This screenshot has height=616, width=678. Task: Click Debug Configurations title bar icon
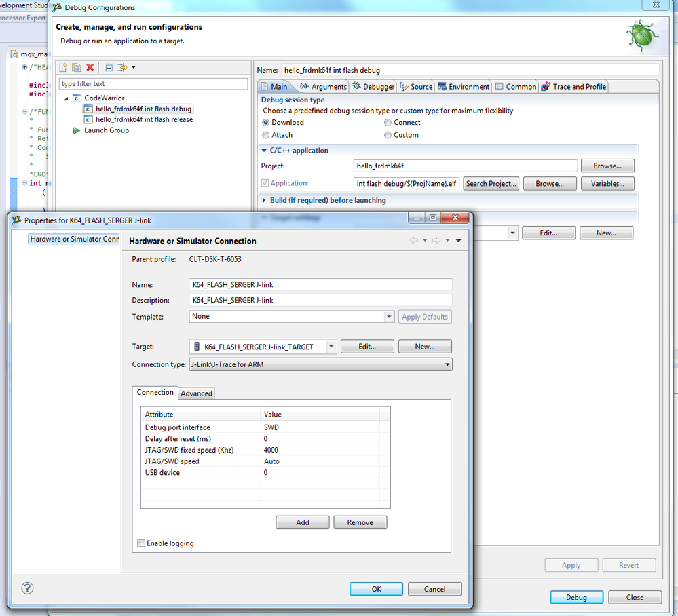coord(57,7)
